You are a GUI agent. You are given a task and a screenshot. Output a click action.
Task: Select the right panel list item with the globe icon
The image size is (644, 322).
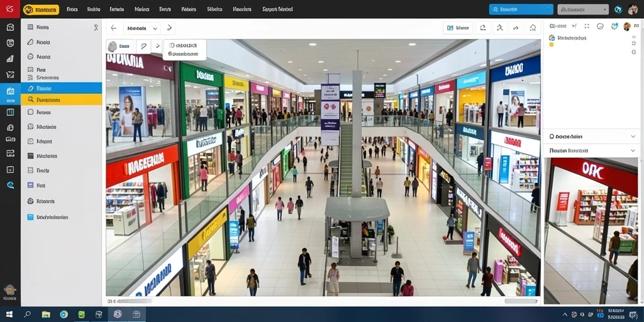[x=568, y=38]
